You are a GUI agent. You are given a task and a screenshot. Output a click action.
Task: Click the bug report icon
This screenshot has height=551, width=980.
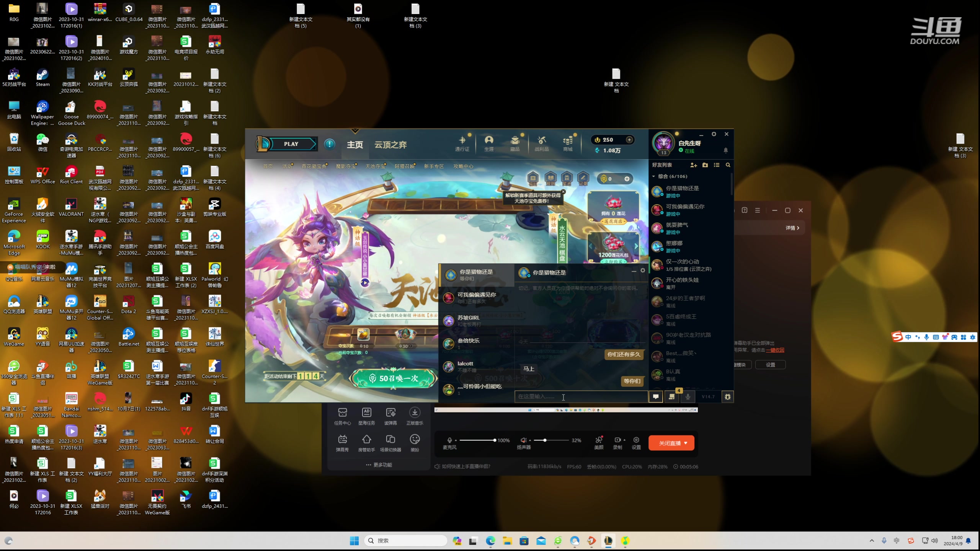coord(728,397)
